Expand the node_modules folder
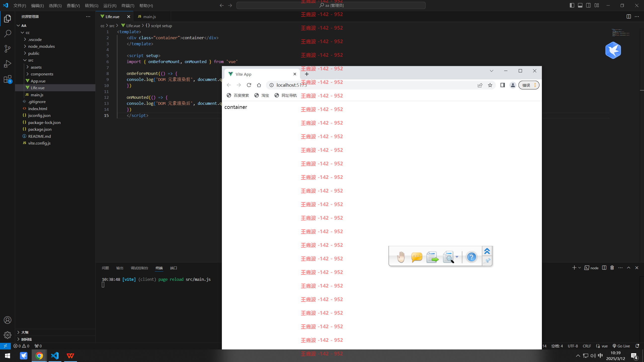The height and width of the screenshot is (362, 644). (x=55, y=46)
